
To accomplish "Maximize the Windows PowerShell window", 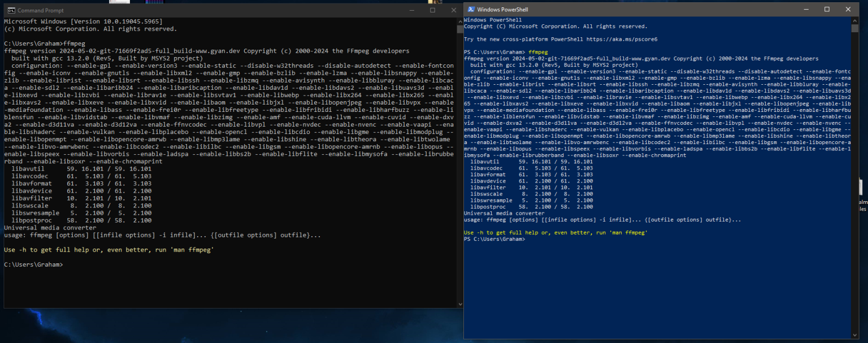I will click(x=827, y=10).
